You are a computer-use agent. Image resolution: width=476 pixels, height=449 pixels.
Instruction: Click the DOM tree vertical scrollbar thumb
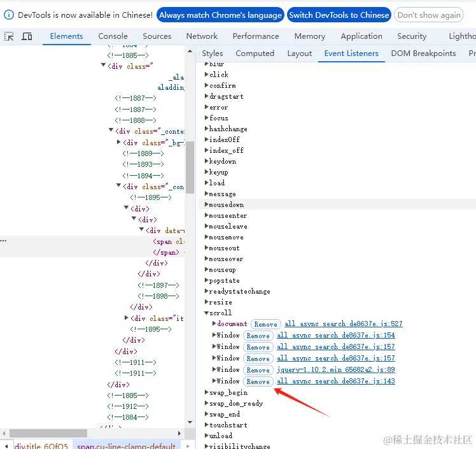tap(190, 167)
